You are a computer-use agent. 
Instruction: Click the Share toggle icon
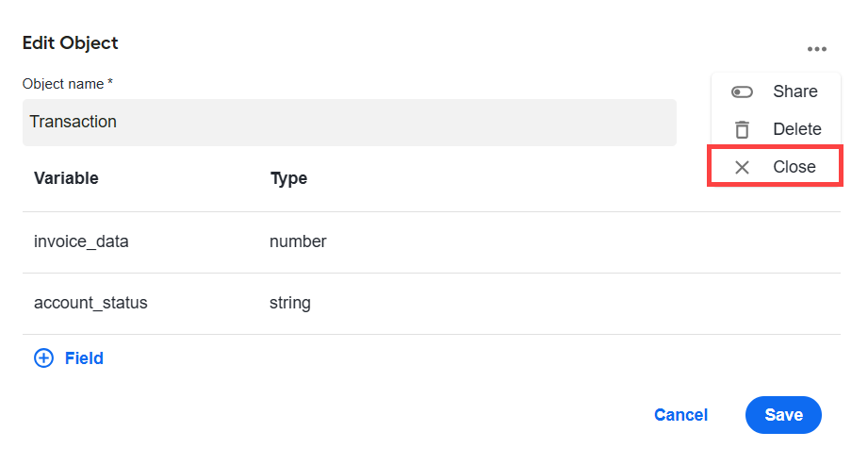[742, 91]
